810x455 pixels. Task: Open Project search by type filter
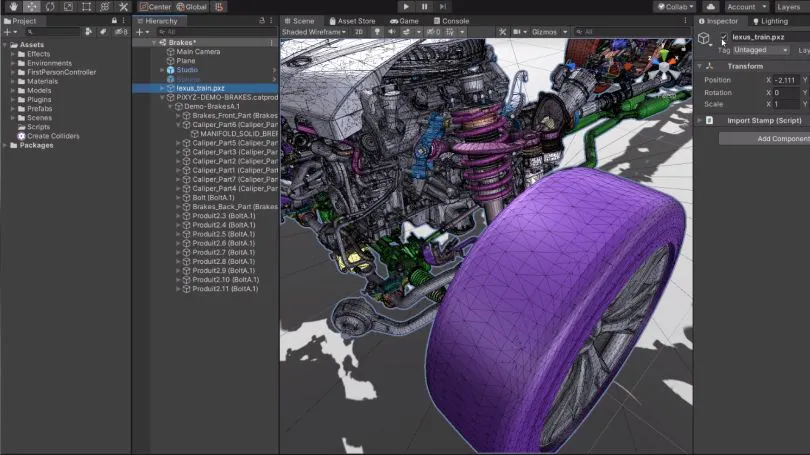pyautogui.click(x=89, y=32)
